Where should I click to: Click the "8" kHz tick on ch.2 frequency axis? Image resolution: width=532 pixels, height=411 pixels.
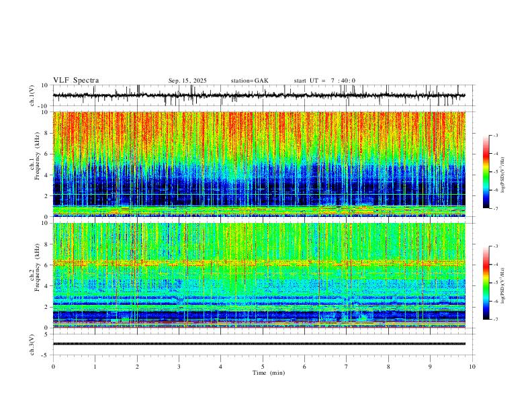pyautogui.click(x=46, y=244)
